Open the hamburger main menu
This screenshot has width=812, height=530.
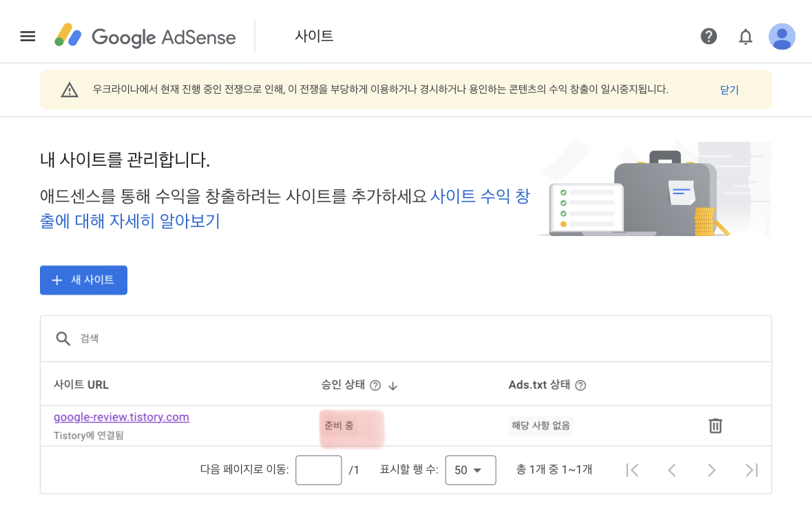[28, 36]
